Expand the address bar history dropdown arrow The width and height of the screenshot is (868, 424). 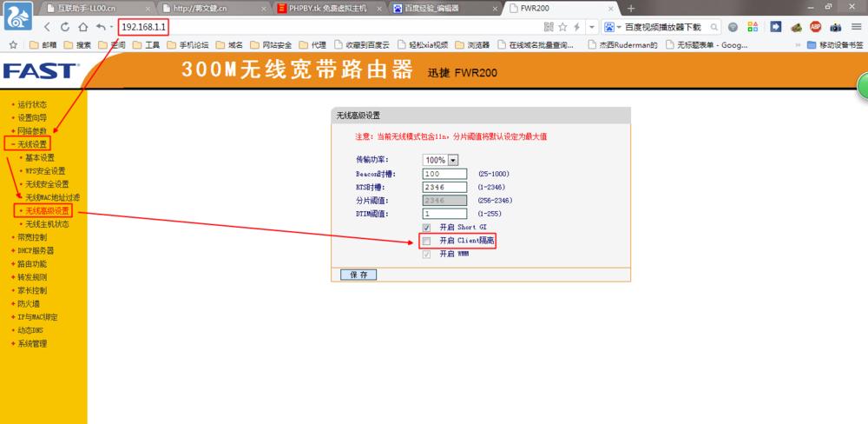tap(592, 27)
